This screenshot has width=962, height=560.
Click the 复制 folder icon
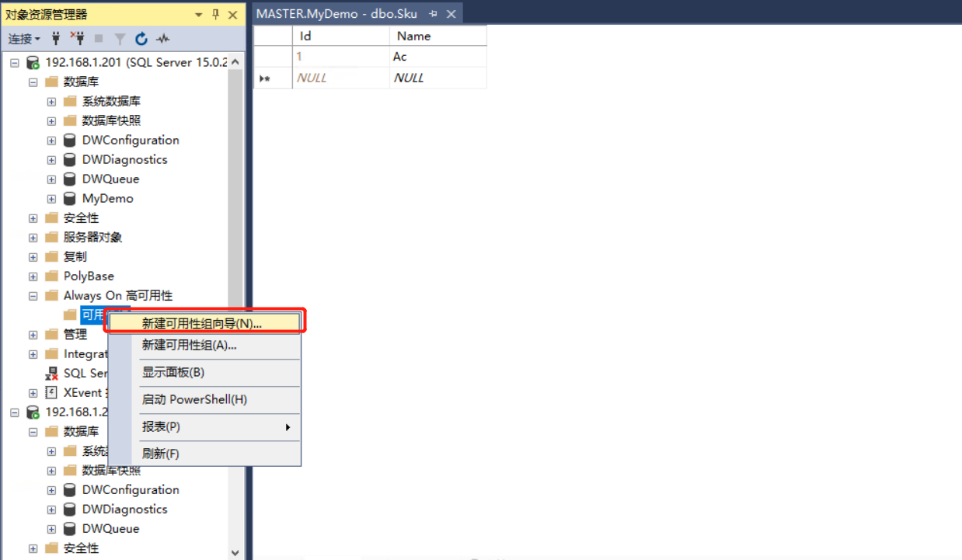coord(51,256)
